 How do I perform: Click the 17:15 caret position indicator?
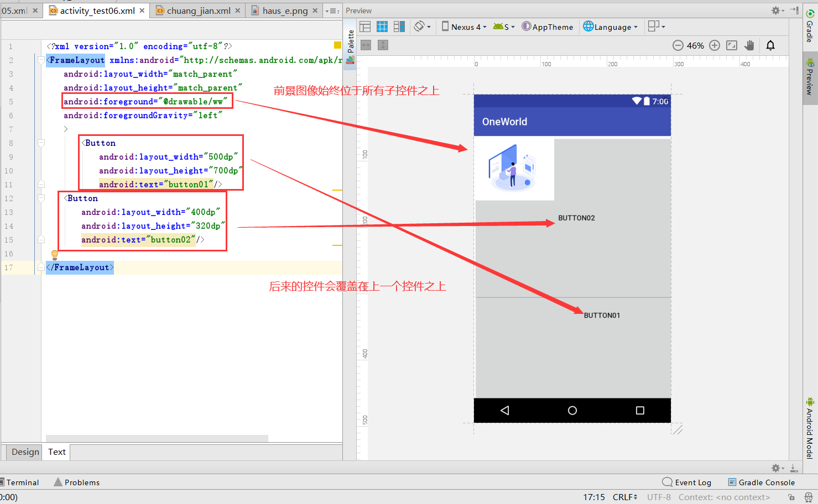point(594,497)
